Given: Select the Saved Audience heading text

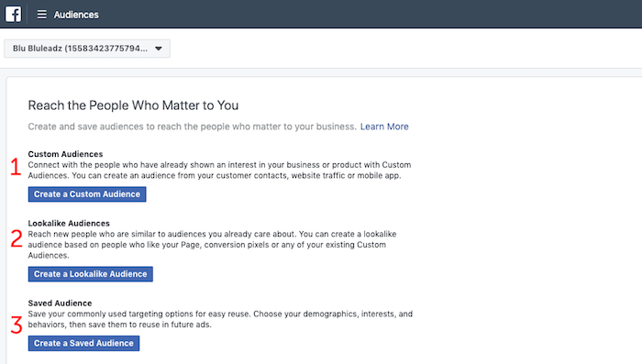Looking at the screenshot, I should (60, 303).
